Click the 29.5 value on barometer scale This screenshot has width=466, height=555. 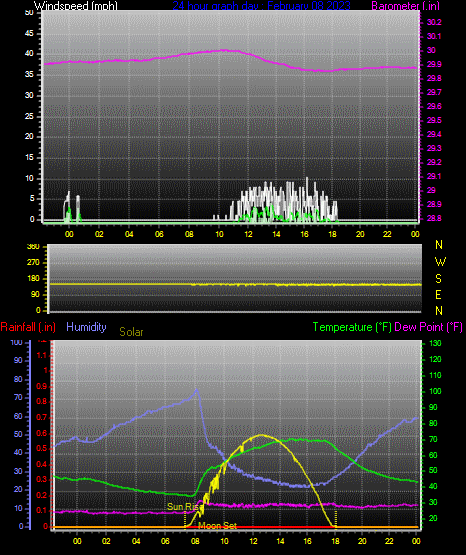(434, 120)
